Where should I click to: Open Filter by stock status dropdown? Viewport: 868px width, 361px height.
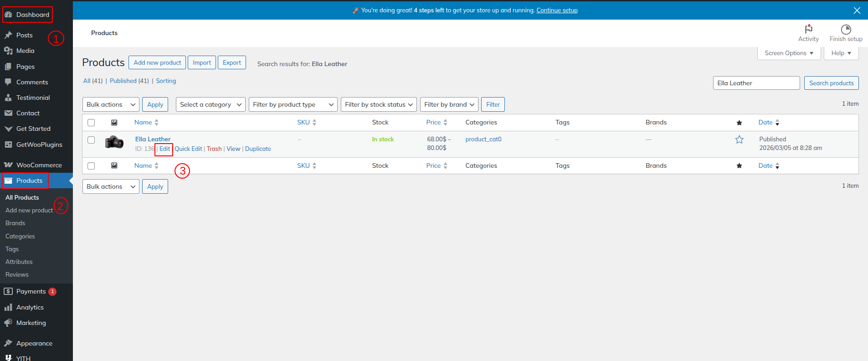click(x=379, y=104)
